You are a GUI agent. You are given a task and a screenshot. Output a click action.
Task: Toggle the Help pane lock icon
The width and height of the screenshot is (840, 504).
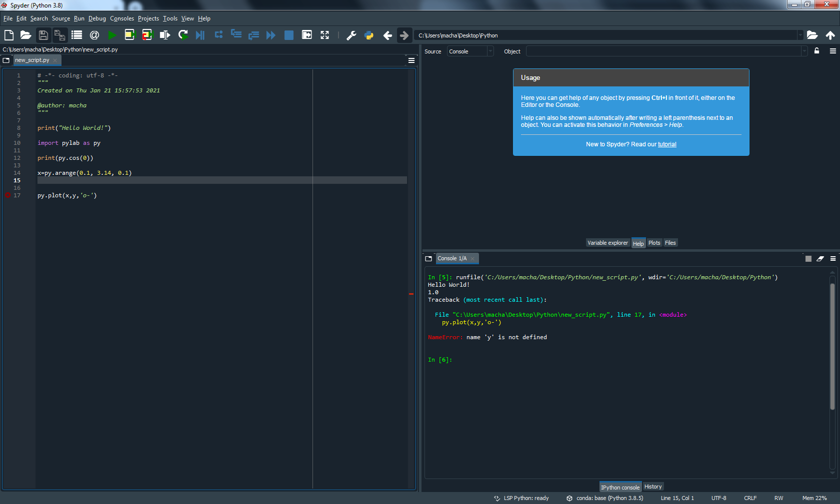pyautogui.click(x=816, y=51)
